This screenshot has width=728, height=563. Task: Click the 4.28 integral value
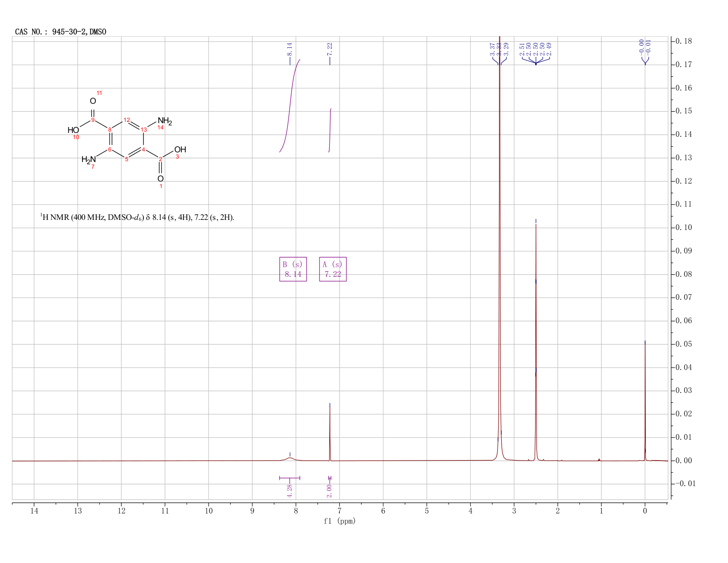pos(289,491)
